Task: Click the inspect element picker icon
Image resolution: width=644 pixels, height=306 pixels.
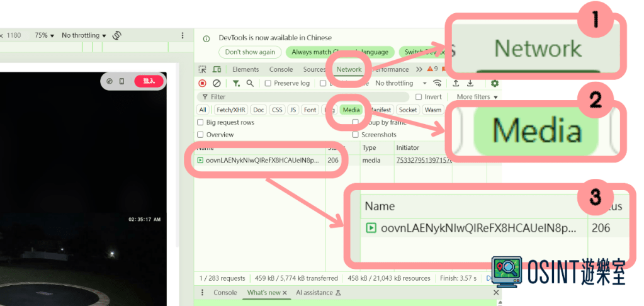Action: click(x=202, y=69)
